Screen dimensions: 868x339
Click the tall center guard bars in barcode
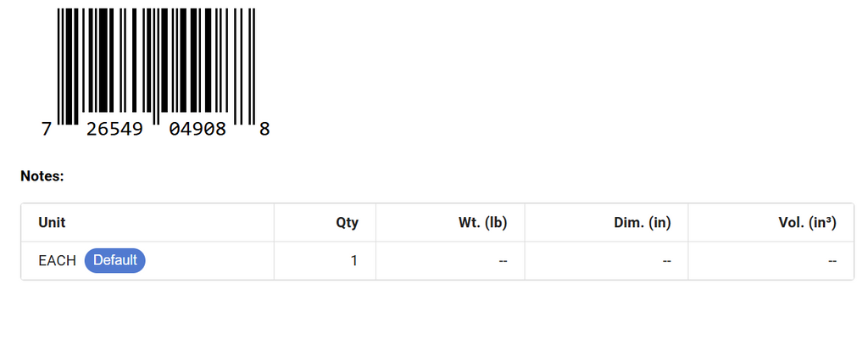[156, 66]
